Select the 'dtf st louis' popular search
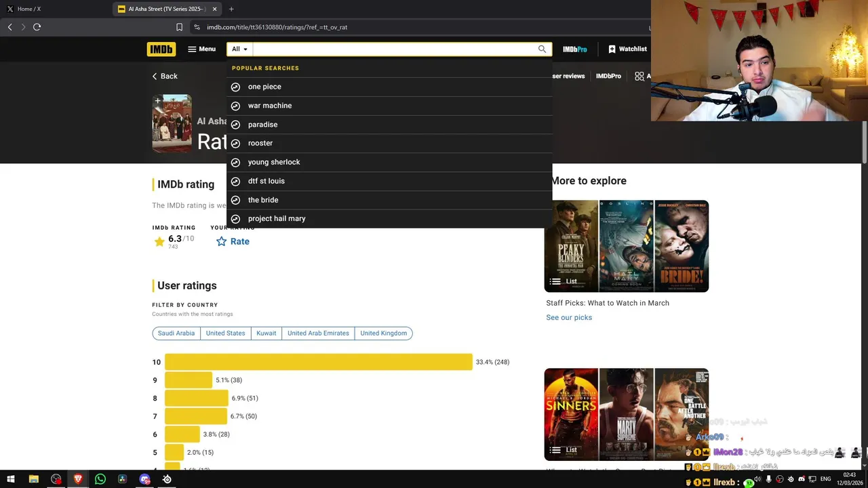868x488 pixels. (389, 181)
